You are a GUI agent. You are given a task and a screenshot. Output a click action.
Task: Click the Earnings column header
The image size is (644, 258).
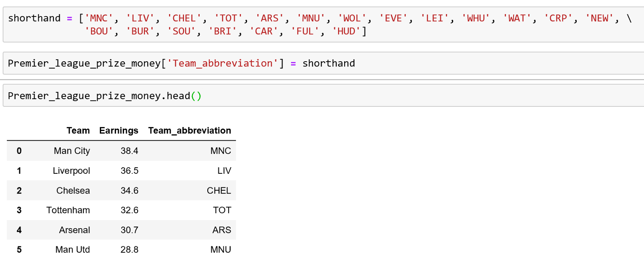pyautogui.click(x=118, y=131)
